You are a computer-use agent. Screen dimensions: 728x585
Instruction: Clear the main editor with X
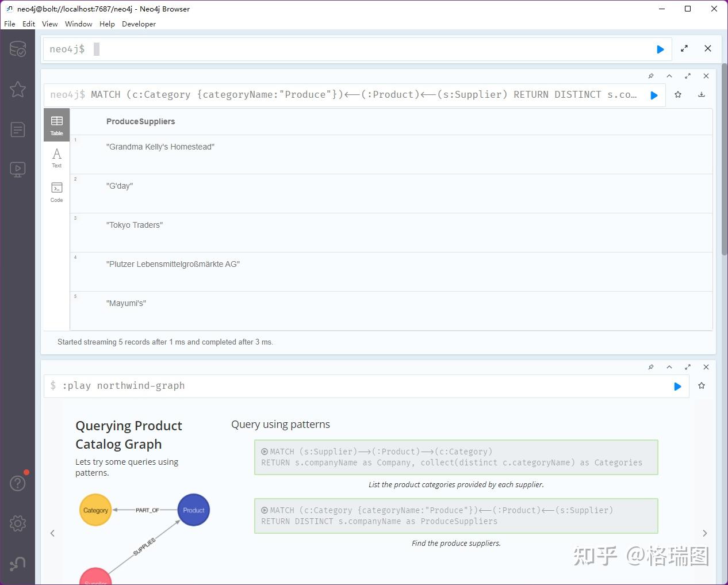(708, 49)
